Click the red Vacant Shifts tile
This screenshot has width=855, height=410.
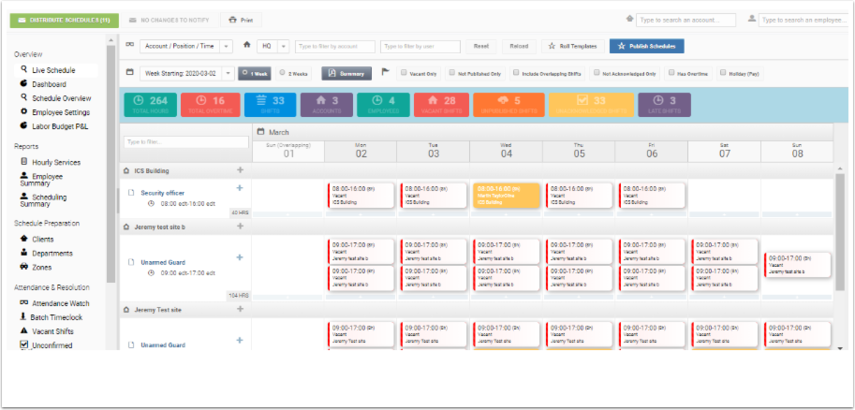pos(441,105)
